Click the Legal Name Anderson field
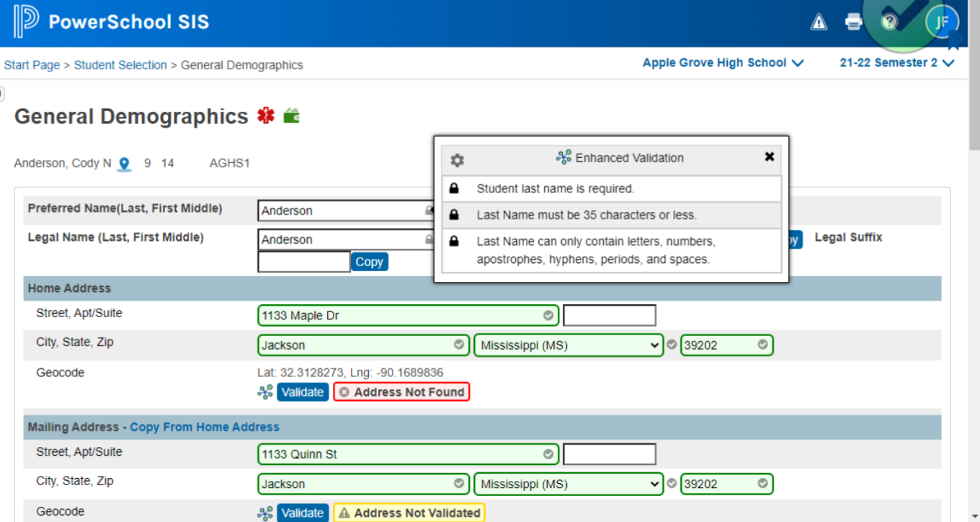 (346, 239)
